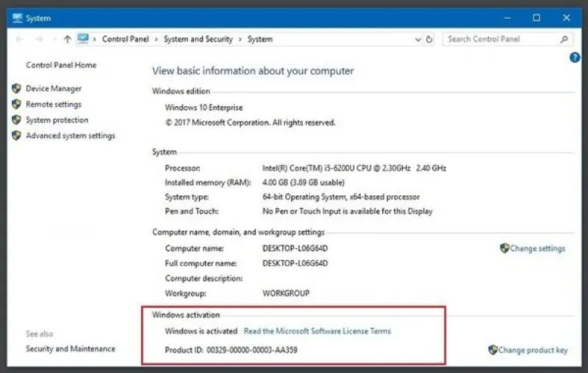Click the shield icon beside System protection
588x373 pixels.
16,120
